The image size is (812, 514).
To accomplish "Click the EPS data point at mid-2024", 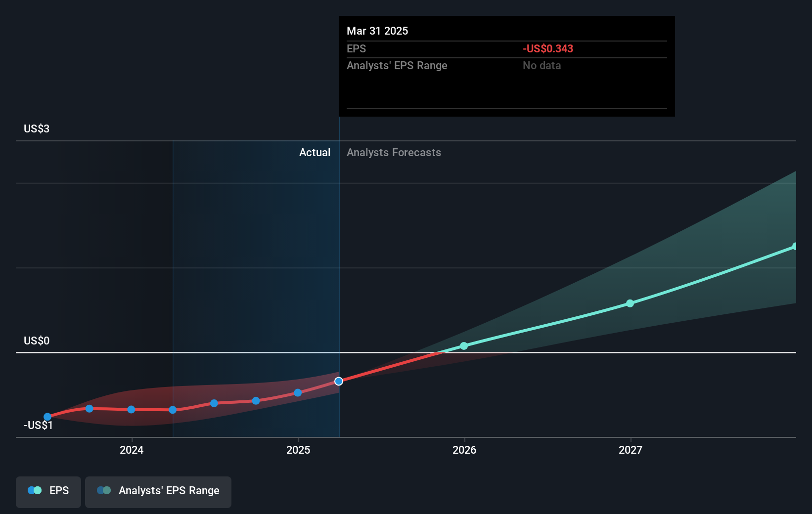I will pos(214,403).
